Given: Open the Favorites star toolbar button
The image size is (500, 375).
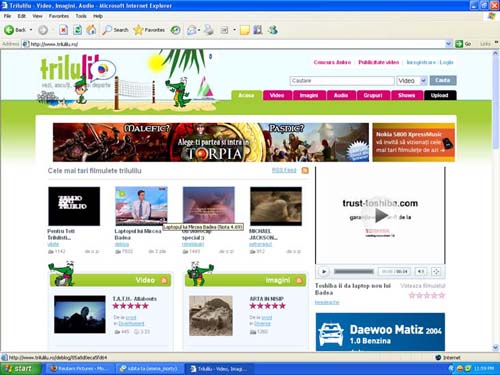Looking at the screenshot, I should 149,30.
